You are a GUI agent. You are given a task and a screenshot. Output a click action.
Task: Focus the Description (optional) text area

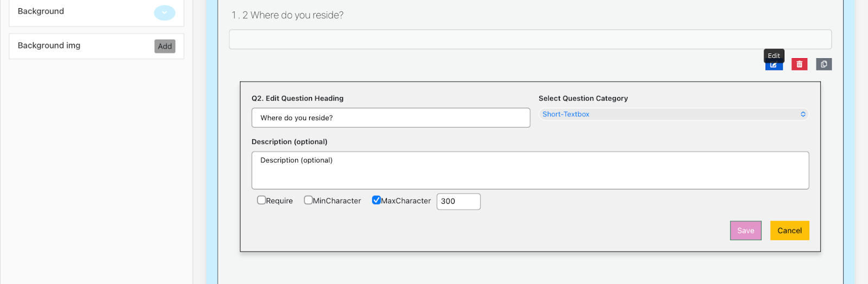(x=530, y=171)
